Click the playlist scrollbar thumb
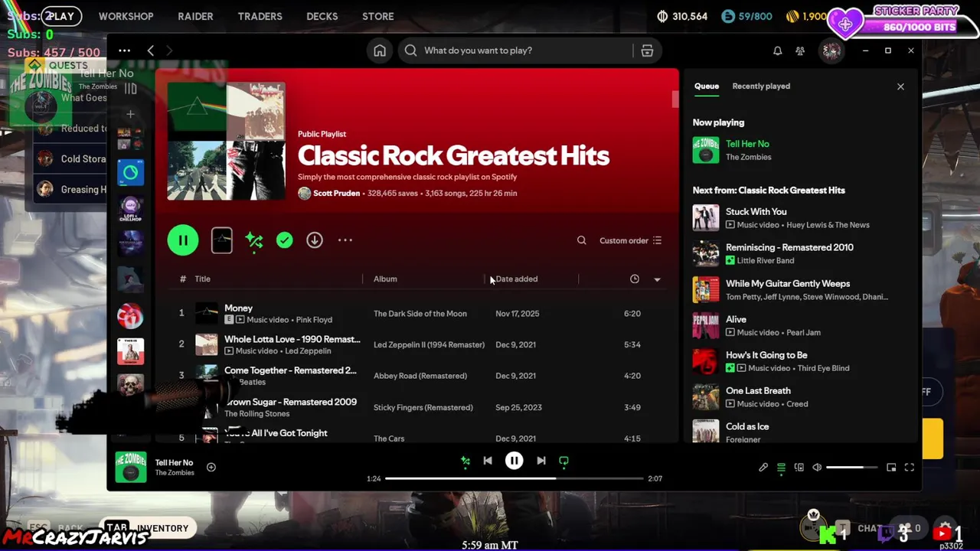Screen dimensions: 980x551 coord(675,99)
